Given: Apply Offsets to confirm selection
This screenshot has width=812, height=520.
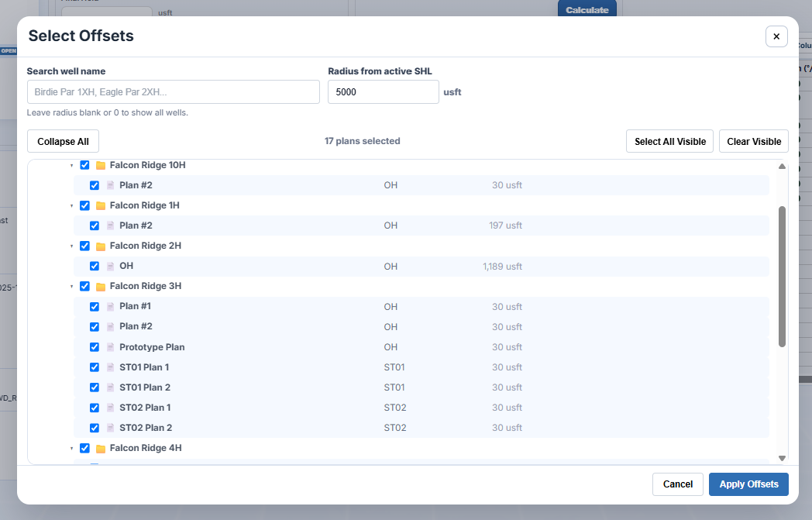Looking at the screenshot, I should click(748, 484).
